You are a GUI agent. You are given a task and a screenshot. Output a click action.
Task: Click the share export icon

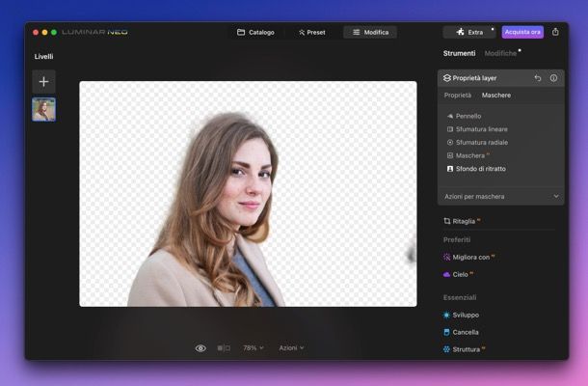tap(555, 32)
